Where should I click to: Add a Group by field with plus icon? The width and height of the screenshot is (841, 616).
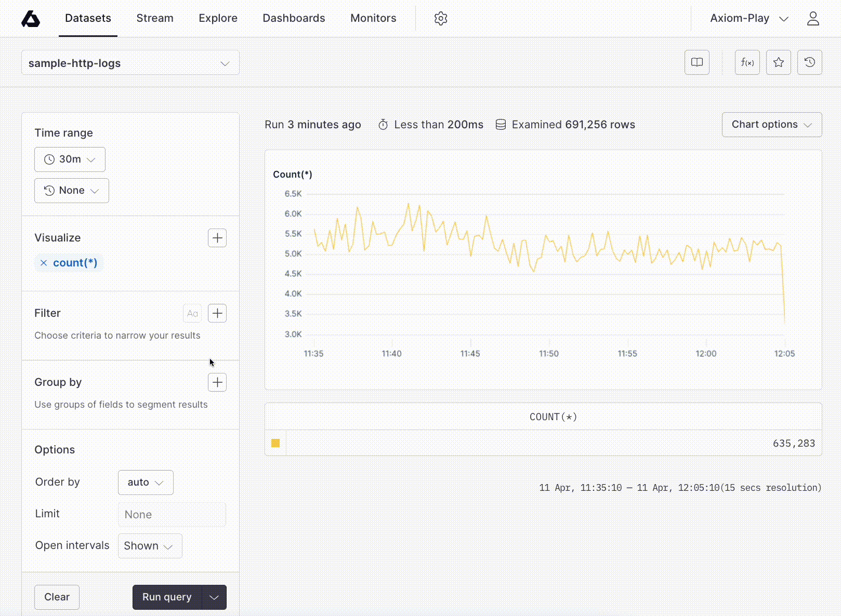(x=217, y=382)
